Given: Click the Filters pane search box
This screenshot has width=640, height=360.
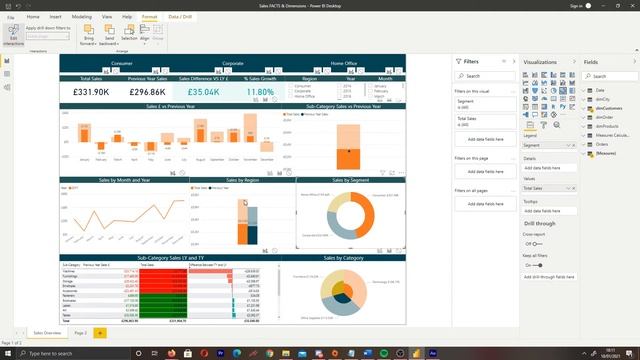Looking at the screenshot, I should pos(485,76).
